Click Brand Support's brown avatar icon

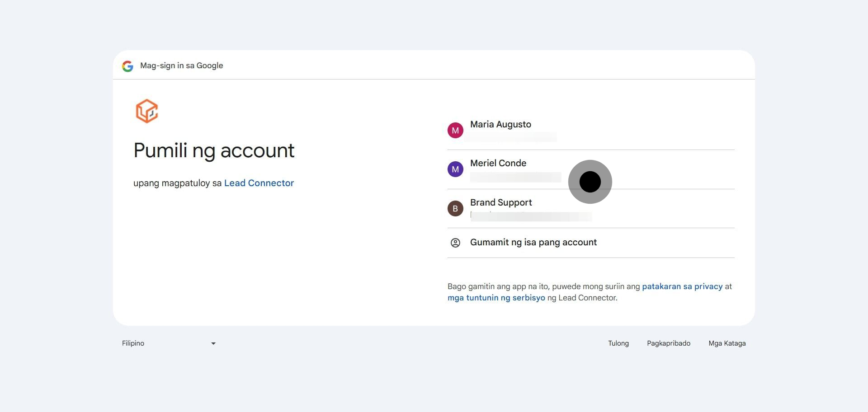click(455, 209)
